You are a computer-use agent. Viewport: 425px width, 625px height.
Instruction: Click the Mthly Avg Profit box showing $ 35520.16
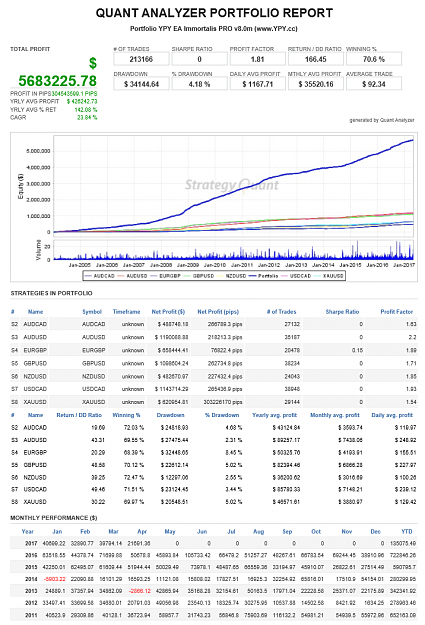coord(316,84)
